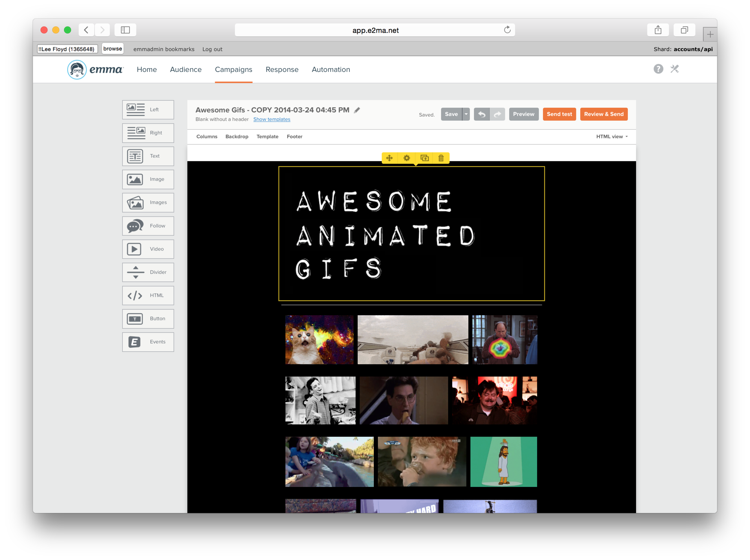The height and width of the screenshot is (560, 750).
Task: Redo the last editor change
Action: [x=497, y=114]
